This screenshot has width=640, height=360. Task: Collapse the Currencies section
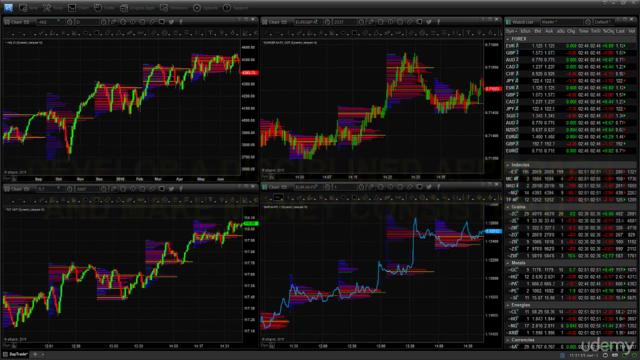[x=508, y=340]
